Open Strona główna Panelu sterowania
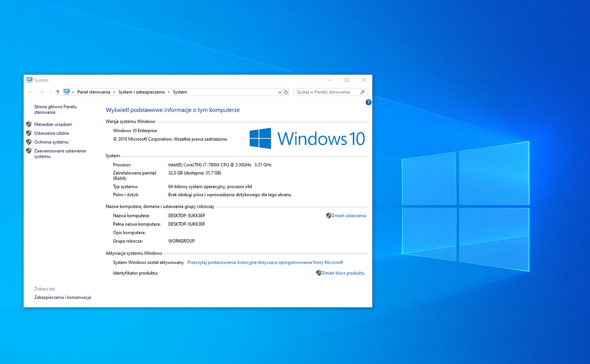 (55, 110)
